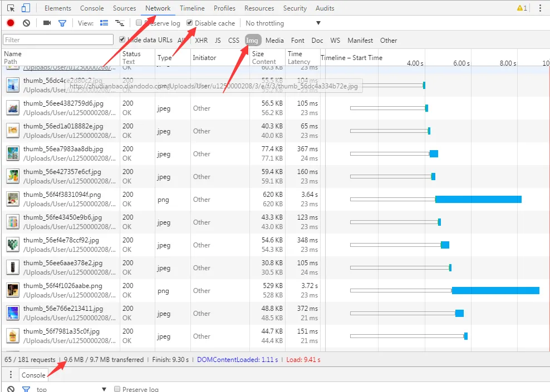Stop recording network log with red button
Image resolution: width=550 pixels, height=392 pixels.
pyautogui.click(x=11, y=23)
